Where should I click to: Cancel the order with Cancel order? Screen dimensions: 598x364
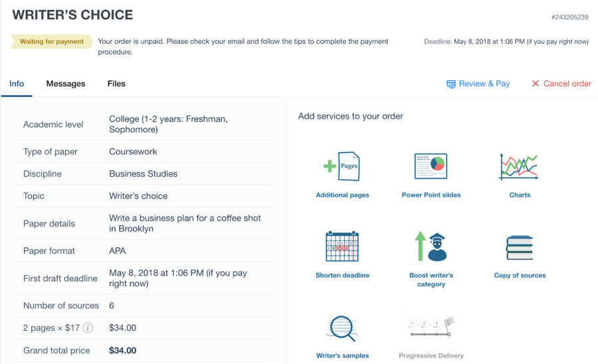561,84
